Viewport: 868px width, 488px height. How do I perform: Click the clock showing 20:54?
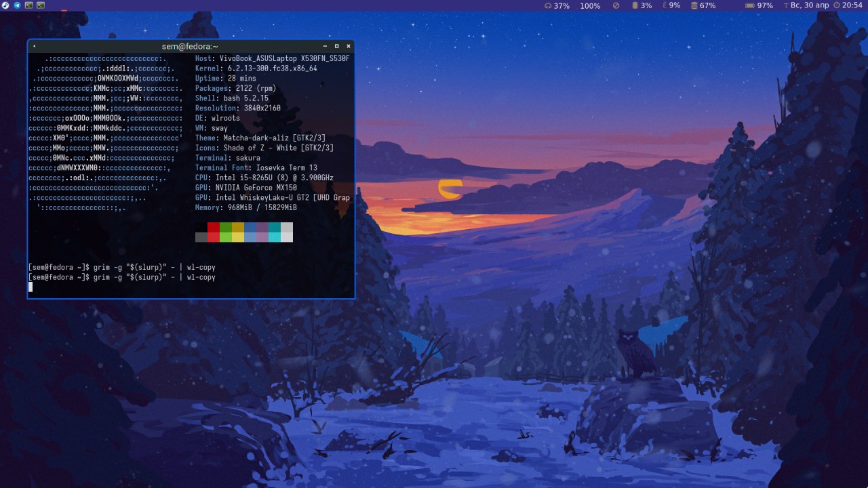click(848, 5)
